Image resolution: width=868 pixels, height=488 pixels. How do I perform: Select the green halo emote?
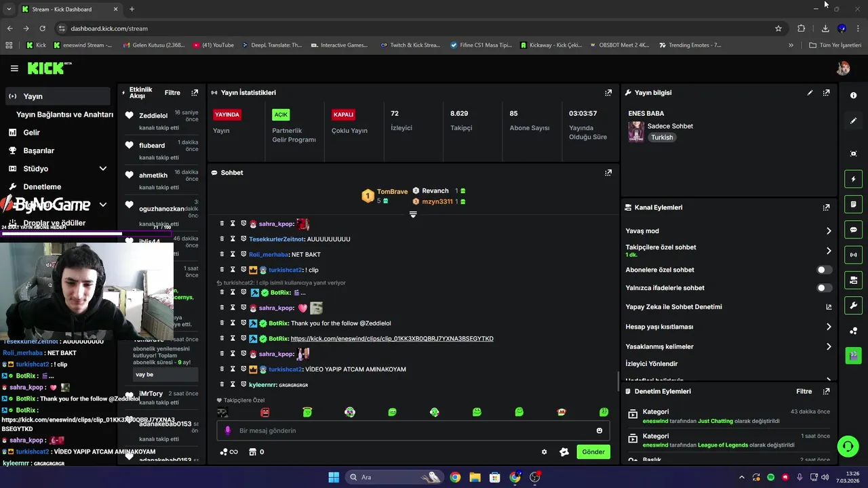[x=307, y=412]
